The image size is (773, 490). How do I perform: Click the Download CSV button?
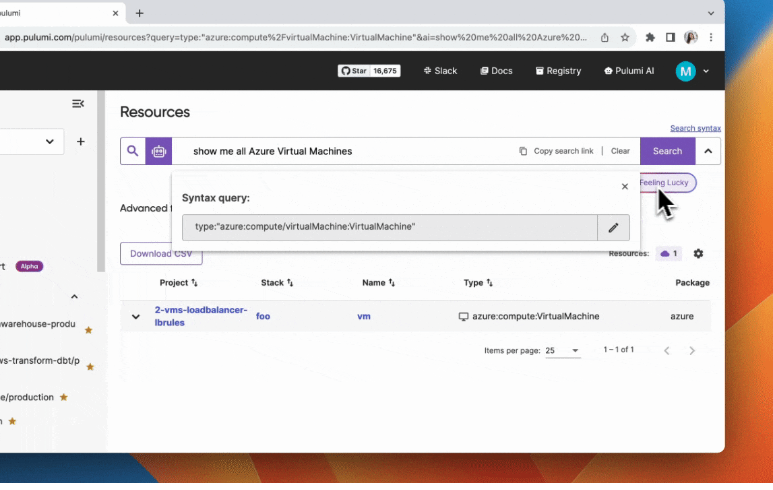point(161,253)
